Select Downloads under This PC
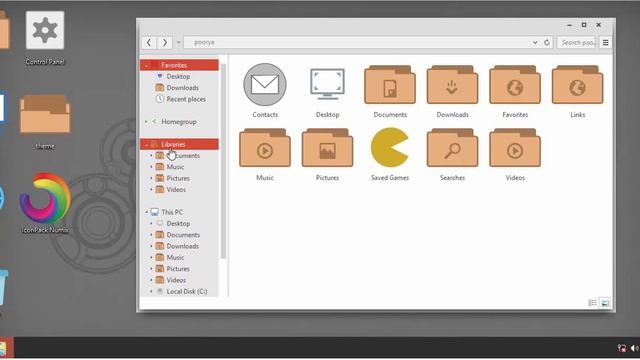Viewport: 640px width, 360px height. [182, 246]
